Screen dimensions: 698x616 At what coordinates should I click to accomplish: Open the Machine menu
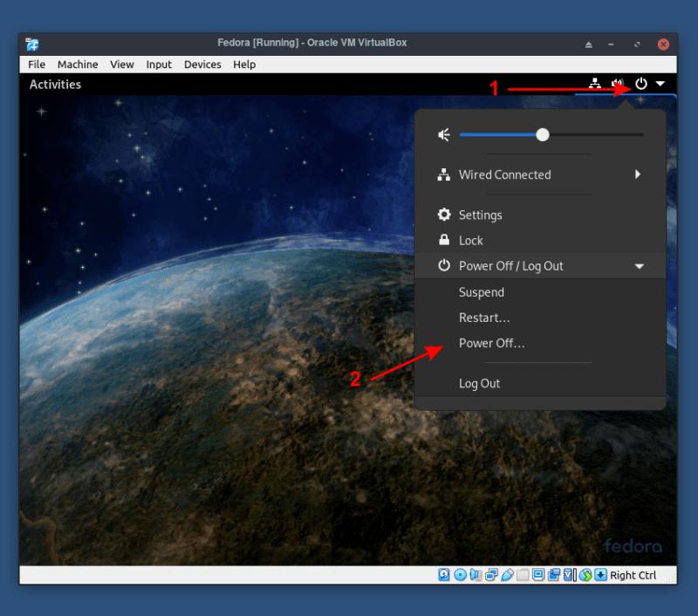coord(78,64)
